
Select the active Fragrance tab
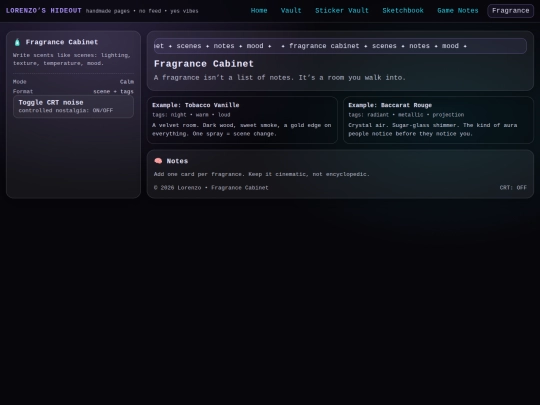[510, 11]
